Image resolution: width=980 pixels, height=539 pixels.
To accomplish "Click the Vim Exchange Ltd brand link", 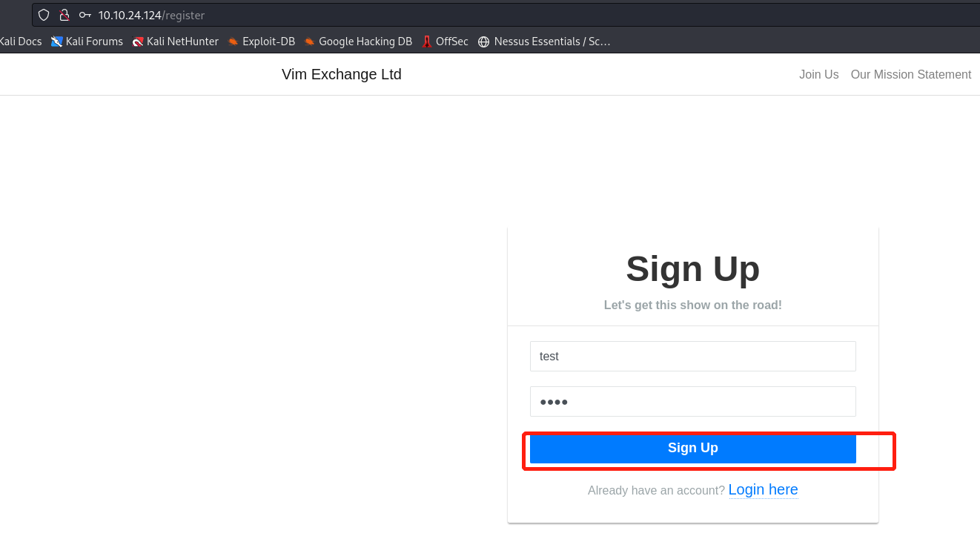I will tap(341, 74).
